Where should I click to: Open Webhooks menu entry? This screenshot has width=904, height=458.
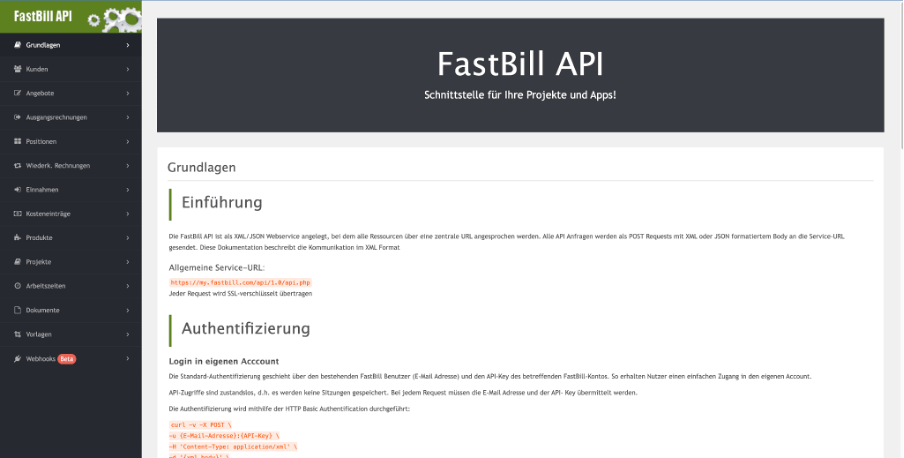click(70, 359)
